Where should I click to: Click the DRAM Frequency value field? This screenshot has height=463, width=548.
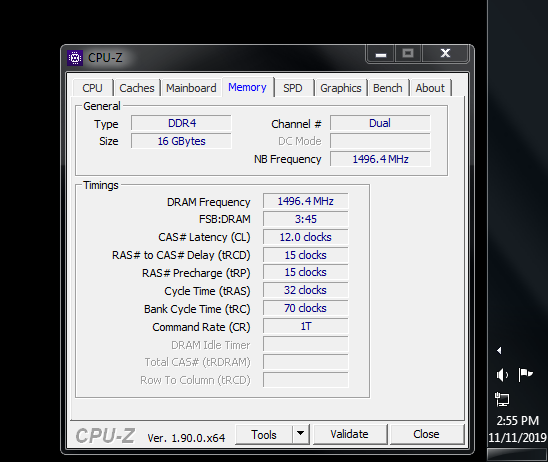(305, 201)
